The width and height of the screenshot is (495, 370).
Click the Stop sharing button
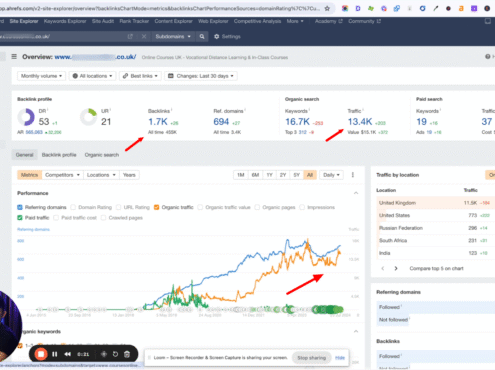click(311, 358)
